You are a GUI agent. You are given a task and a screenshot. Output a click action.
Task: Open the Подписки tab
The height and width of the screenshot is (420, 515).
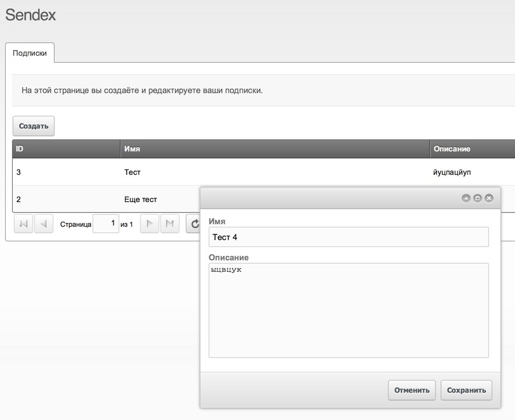point(30,54)
